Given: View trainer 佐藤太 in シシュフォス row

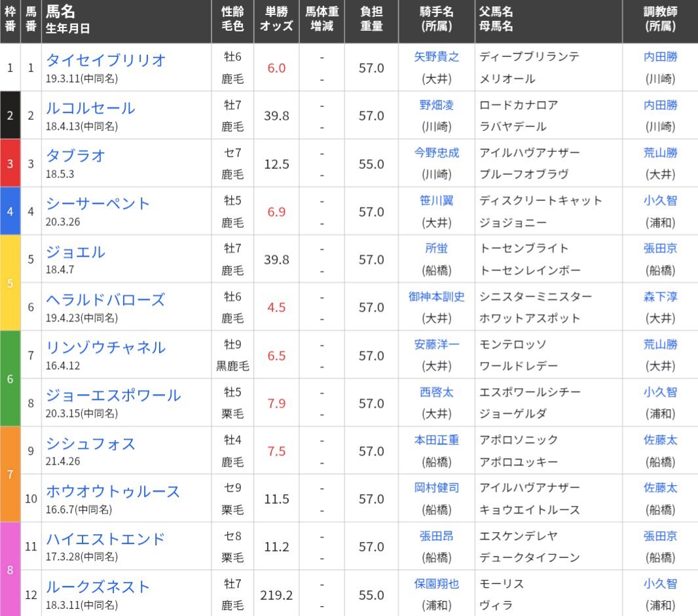Looking at the screenshot, I should tap(660, 440).
